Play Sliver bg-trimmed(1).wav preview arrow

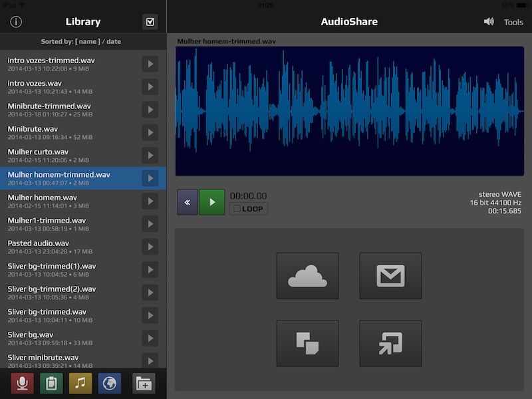coord(150,270)
